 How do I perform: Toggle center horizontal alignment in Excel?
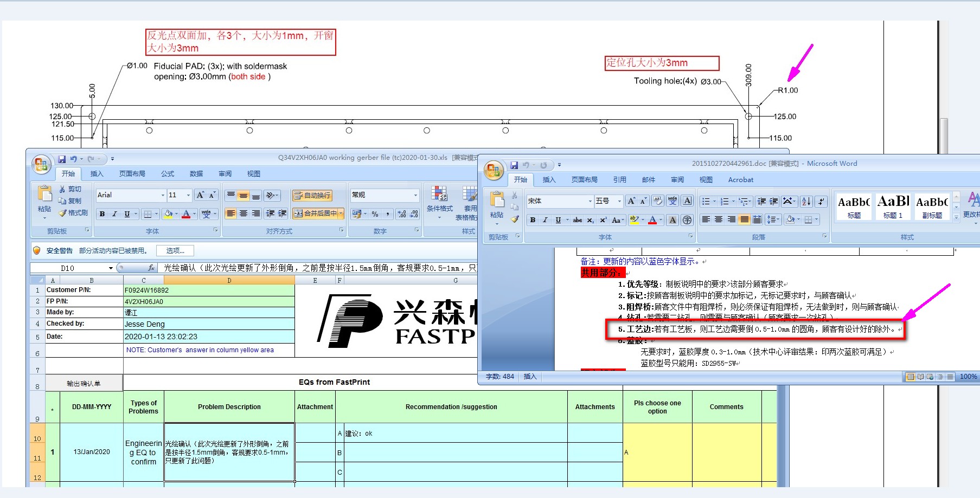pos(244,214)
